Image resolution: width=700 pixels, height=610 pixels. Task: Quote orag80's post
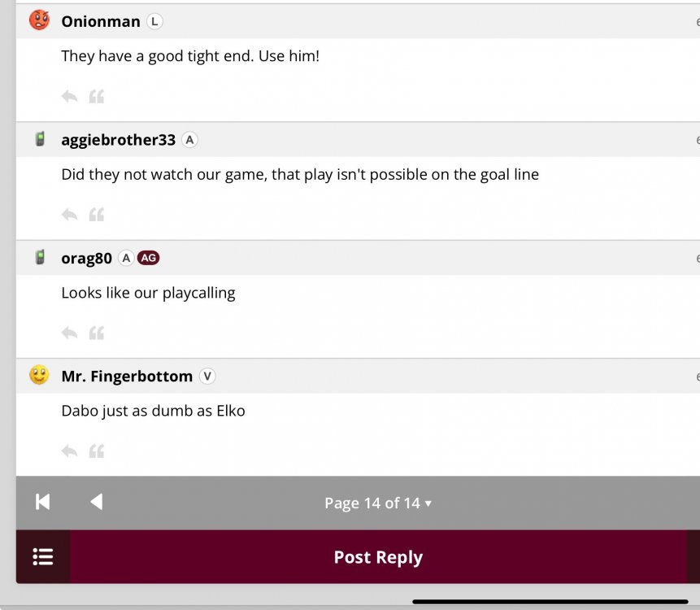coord(97,333)
